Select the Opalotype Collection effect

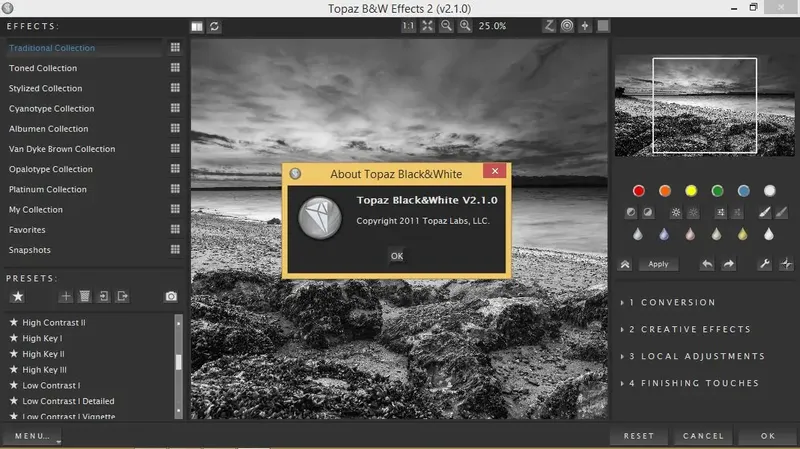point(51,169)
